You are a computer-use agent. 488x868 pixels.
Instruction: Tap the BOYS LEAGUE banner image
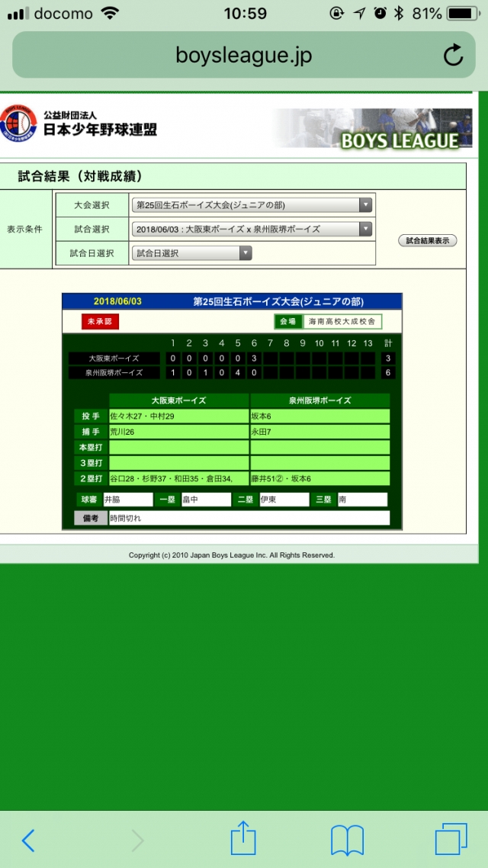coord(368,129)
